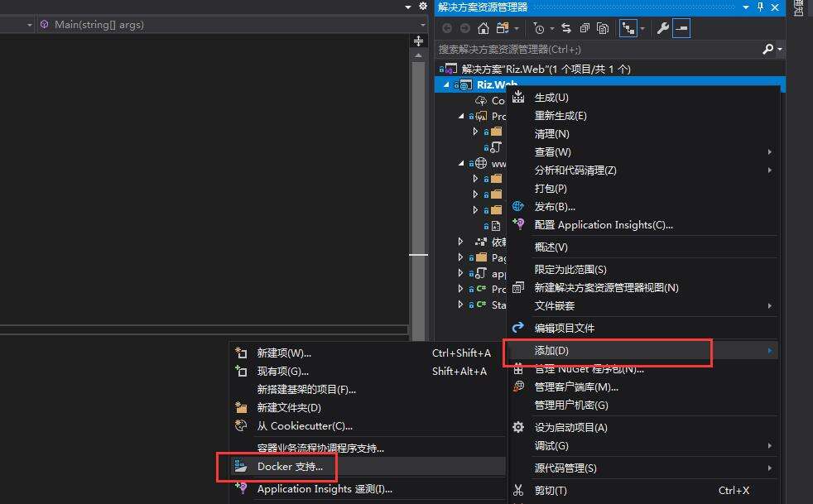The width and height of the screenshot is (813, 504).
Task: Click 新搭建基架的项目(F)...
Action: (368, 390)
